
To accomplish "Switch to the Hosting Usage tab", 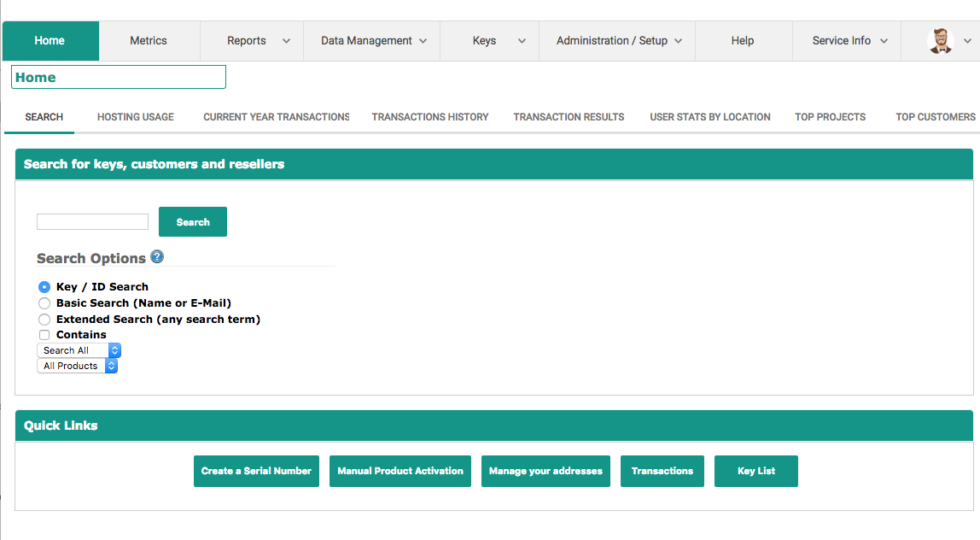I will pyautogui.click(x=136, y=117).
